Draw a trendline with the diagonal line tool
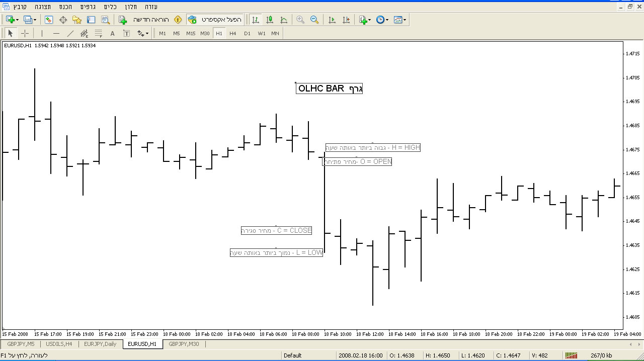The image size is (644, 361). [70, 34]
